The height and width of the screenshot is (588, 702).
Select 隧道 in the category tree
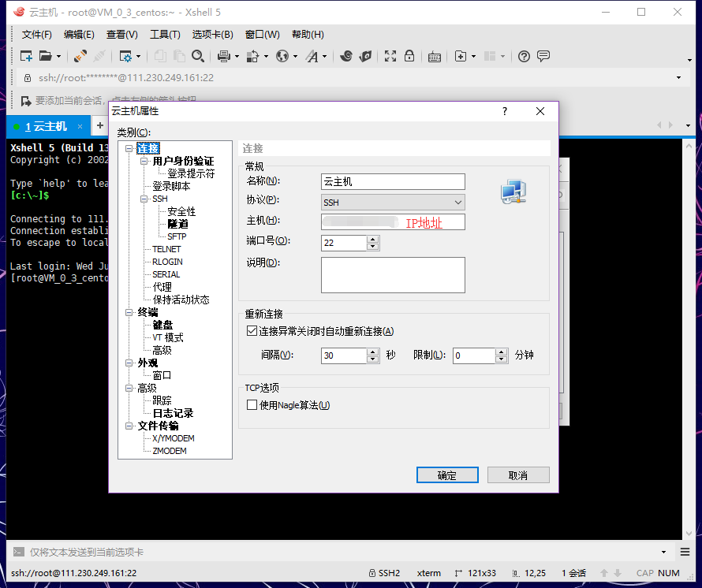[x=177, y=224]
